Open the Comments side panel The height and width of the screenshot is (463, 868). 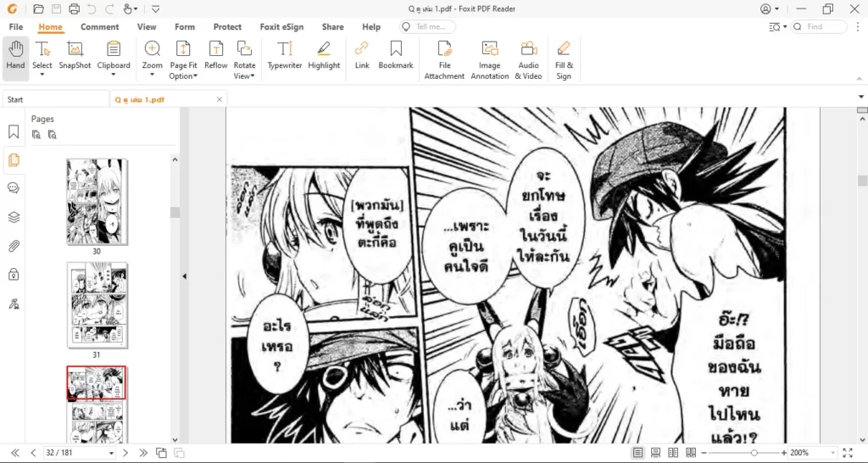(x=14, y=188)
